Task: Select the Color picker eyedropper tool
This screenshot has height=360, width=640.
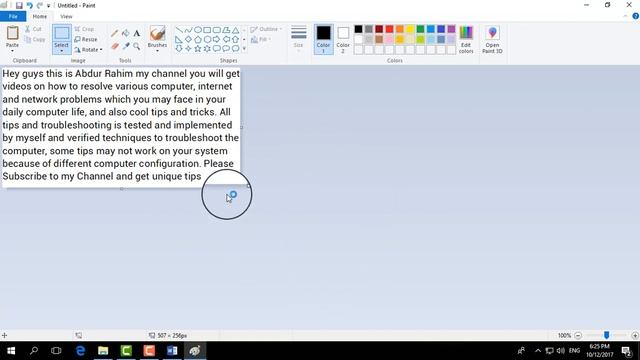Action: 126,47
